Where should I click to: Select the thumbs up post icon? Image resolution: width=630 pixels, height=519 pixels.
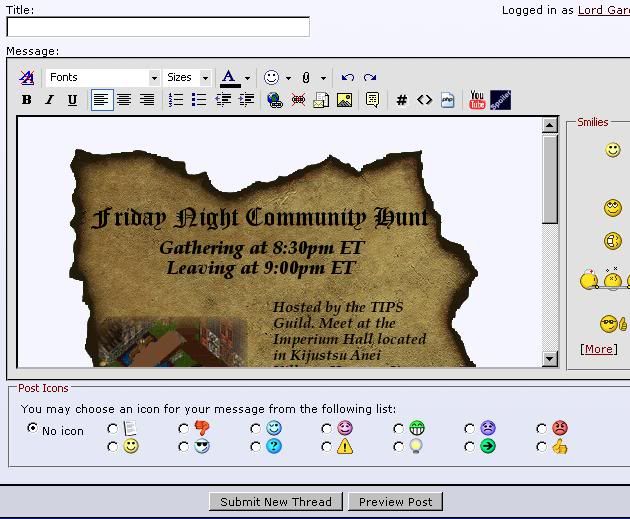pos(542,446)
